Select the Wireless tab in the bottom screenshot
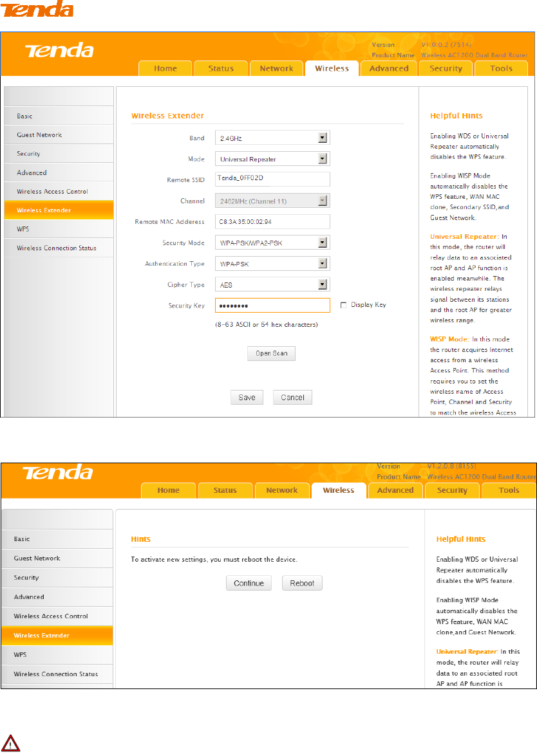 (339, 490)
